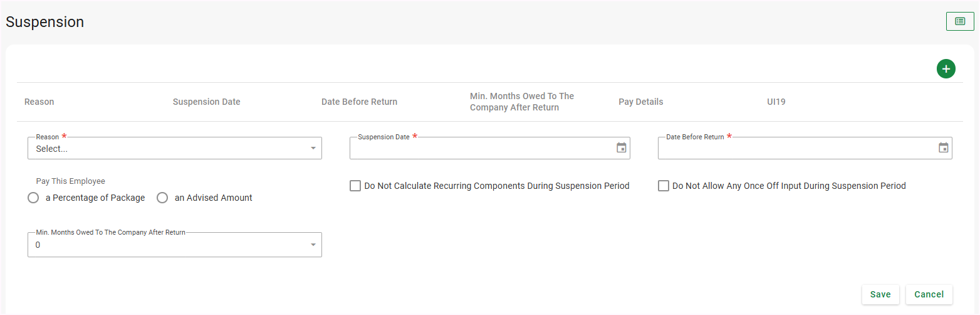Click the Date Before Return column header
The width and height of the screenshot is (980, 315).
pyautogui.click(x=359, y=102)
